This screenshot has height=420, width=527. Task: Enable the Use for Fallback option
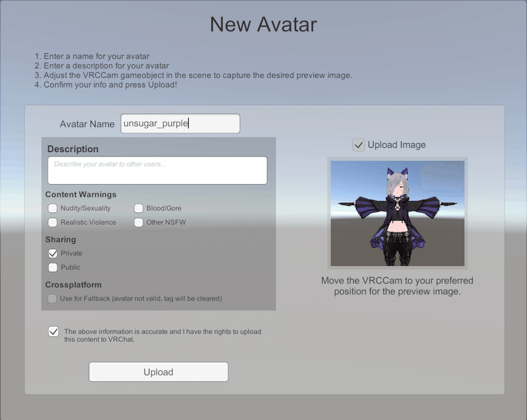tap(52, 298)
